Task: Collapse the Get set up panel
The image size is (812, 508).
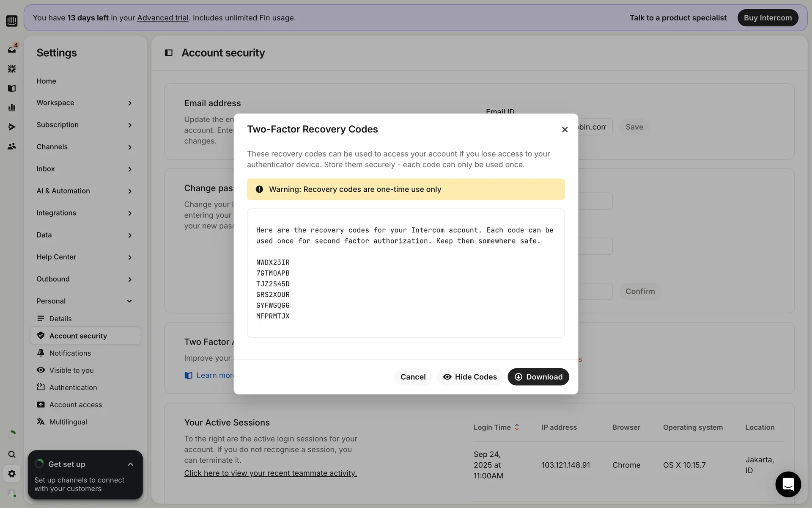Action: tap(130, 464)
